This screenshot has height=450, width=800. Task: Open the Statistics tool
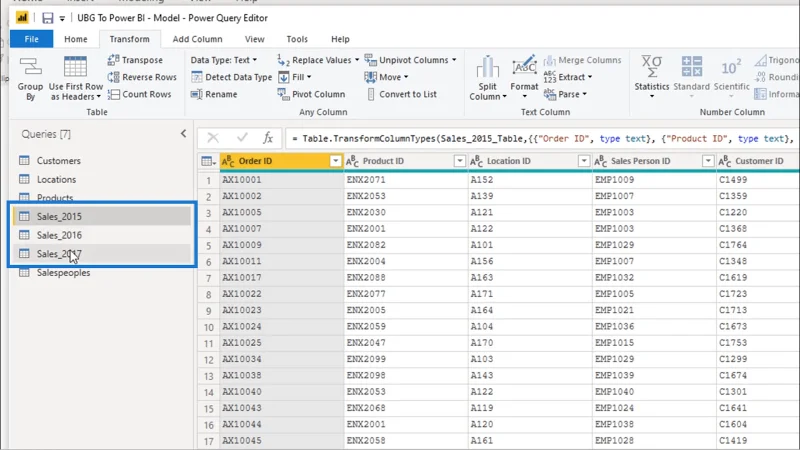coord(652,77)
